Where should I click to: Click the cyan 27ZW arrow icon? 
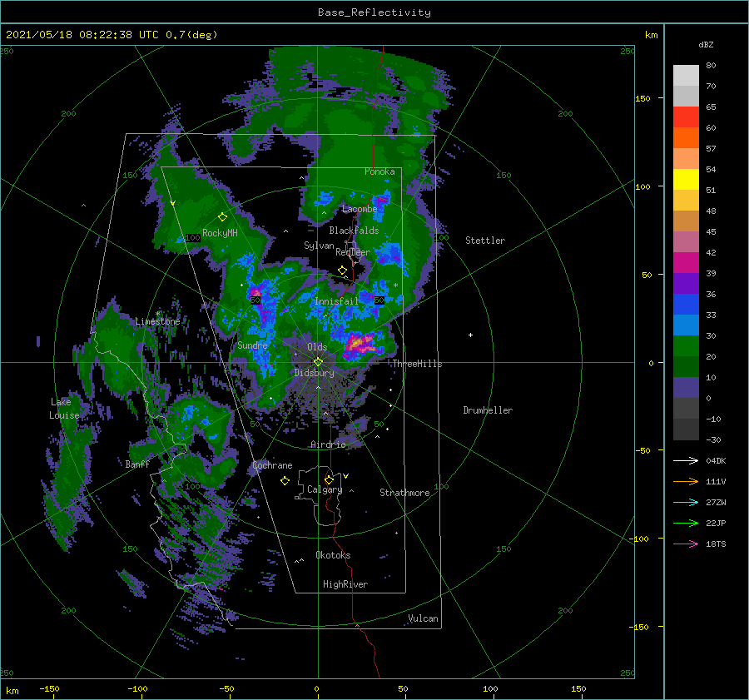pyautogui.click(x=686, y=502)
